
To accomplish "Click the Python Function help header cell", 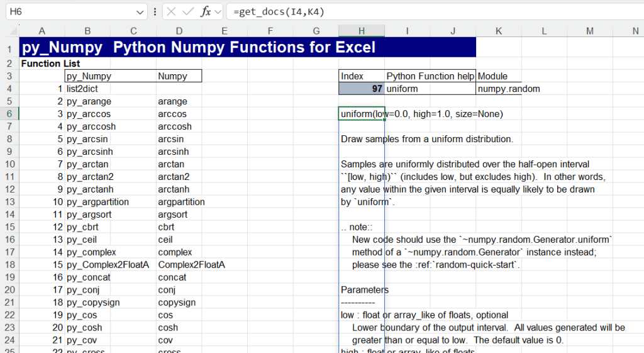I will pyautogui.click(x=430, y=76).
